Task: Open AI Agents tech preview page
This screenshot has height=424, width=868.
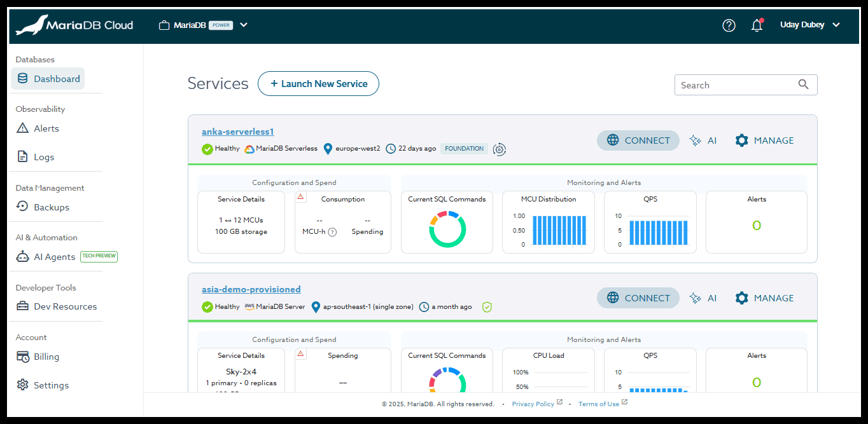Action: [67, 257]
